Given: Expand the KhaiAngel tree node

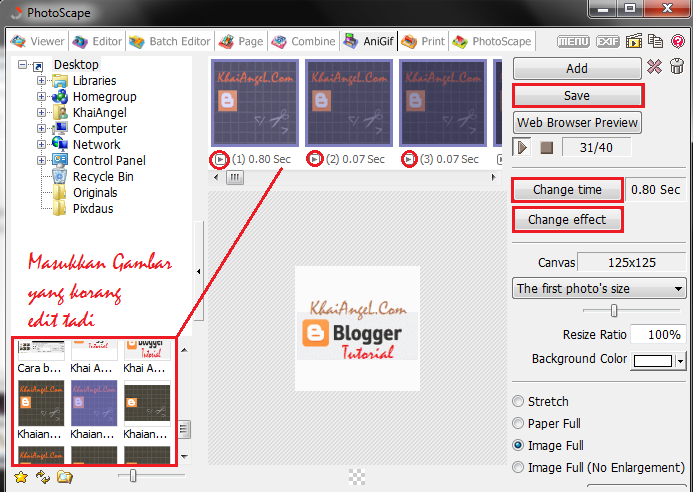Looking at the screenshot, I should 41,112.
